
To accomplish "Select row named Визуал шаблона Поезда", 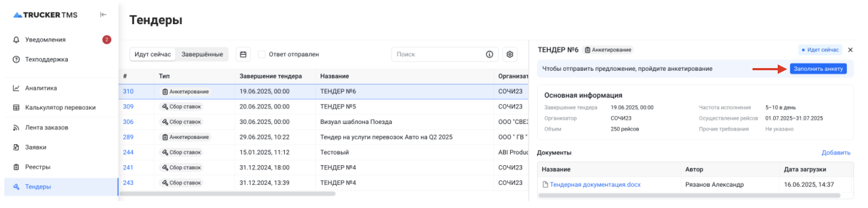I will (356, 122).
